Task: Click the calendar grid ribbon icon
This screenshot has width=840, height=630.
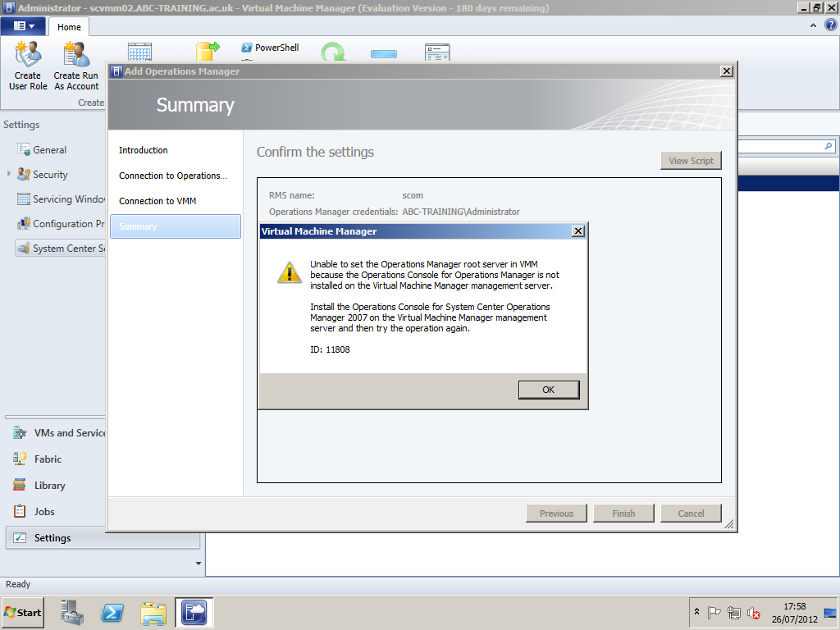Action: 139,52
